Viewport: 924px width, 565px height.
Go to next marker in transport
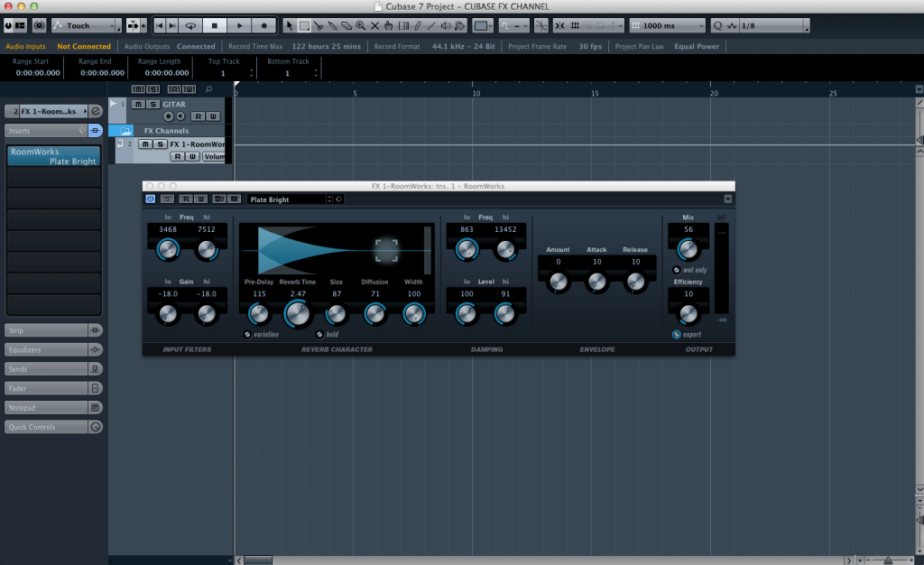(x=172, y=26)
